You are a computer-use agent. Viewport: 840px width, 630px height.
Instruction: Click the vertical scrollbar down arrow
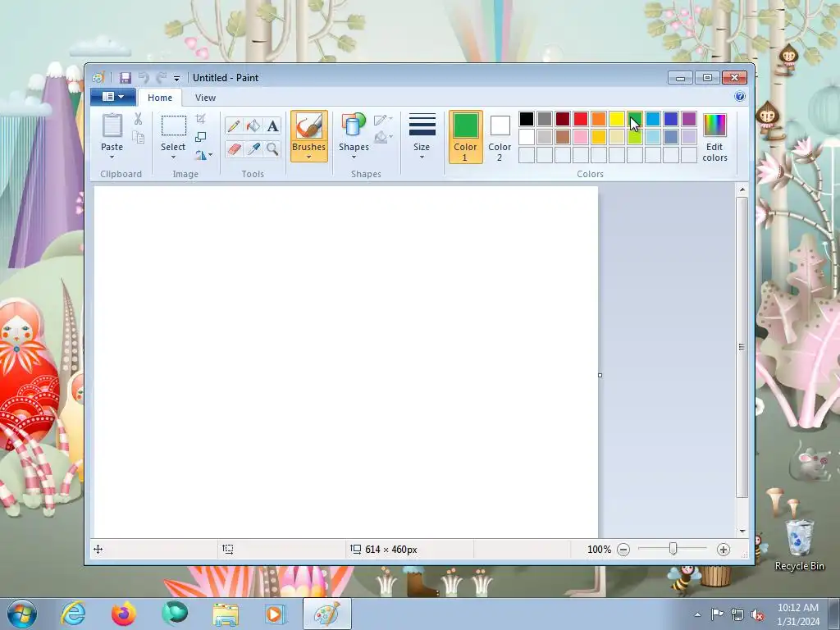742,532
